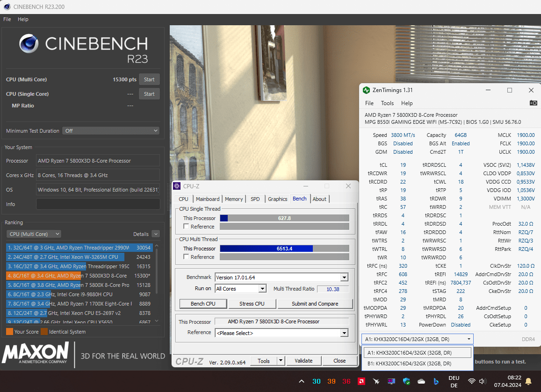Open Cinebench Help menu
This screenshot has height=392, width=541.
point(23,19)
